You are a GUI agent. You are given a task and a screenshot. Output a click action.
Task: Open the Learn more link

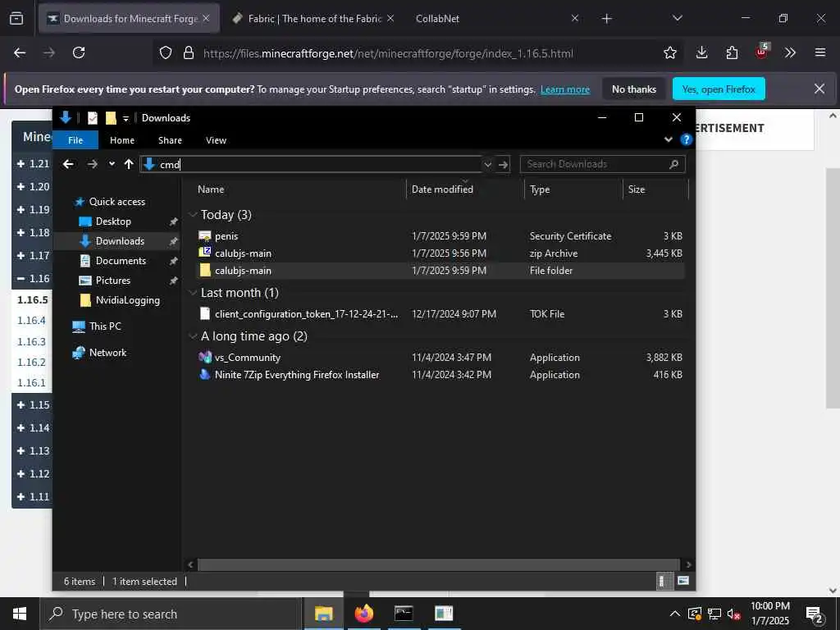[x=565, y=89]
